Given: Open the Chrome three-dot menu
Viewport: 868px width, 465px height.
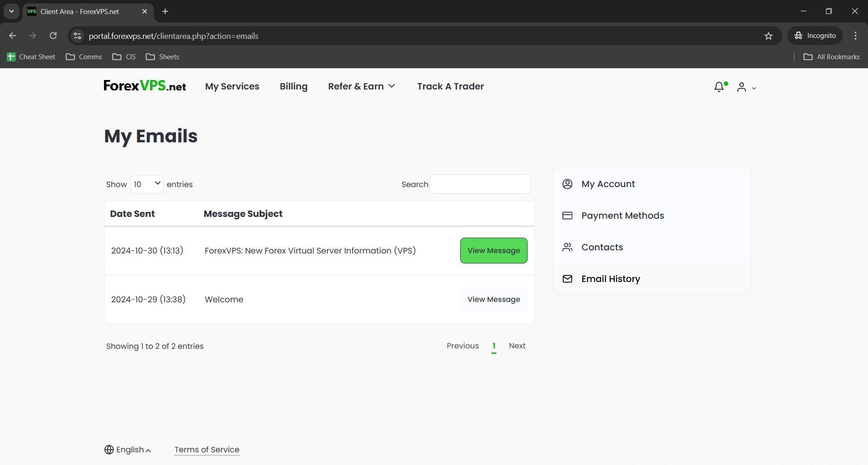Looking at the screenshot, I should tap(855, 36).
